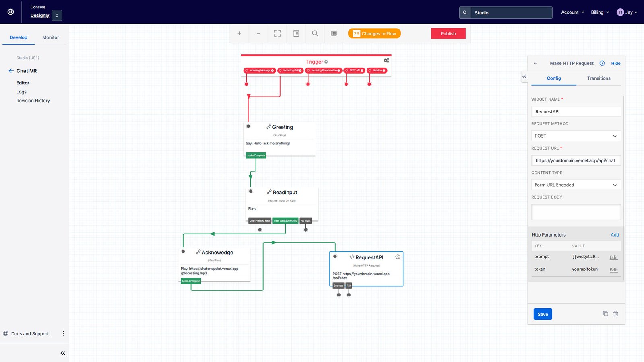Open Make HTTP Request info tooltip
The width and height of the screenshot is (644, 362).
click(602, 63)
